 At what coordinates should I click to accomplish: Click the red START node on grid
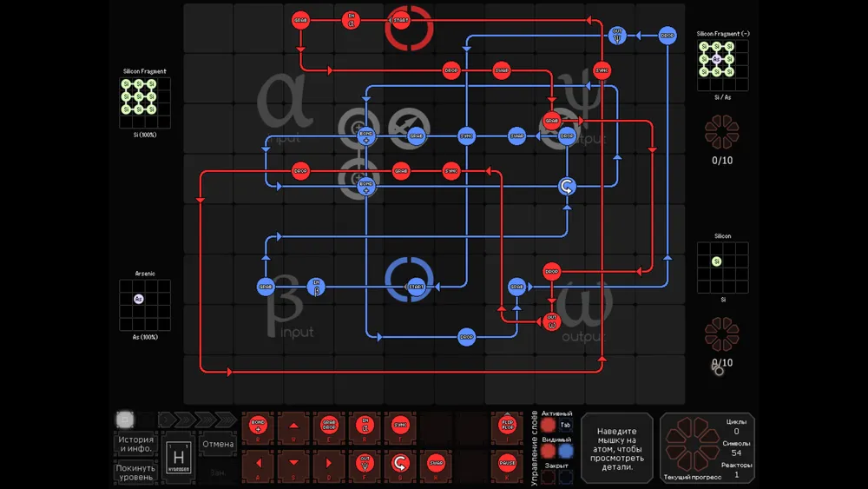(401, 21)
